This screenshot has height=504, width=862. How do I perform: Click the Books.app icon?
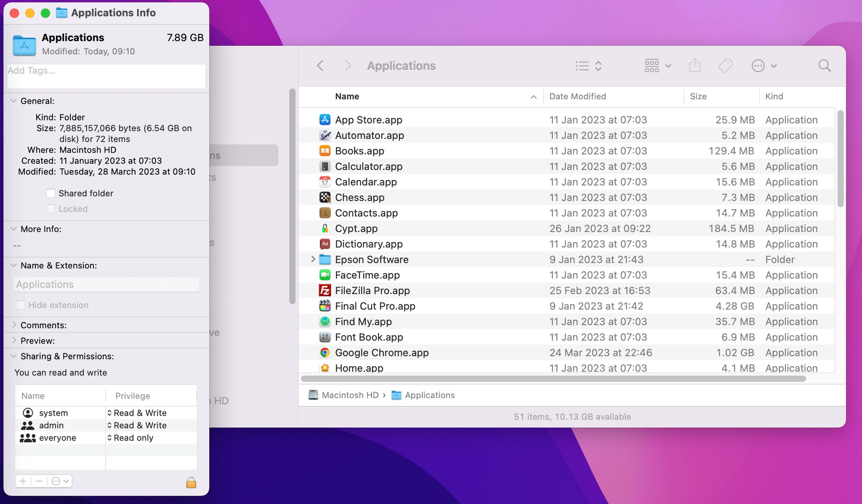[325, 151]
